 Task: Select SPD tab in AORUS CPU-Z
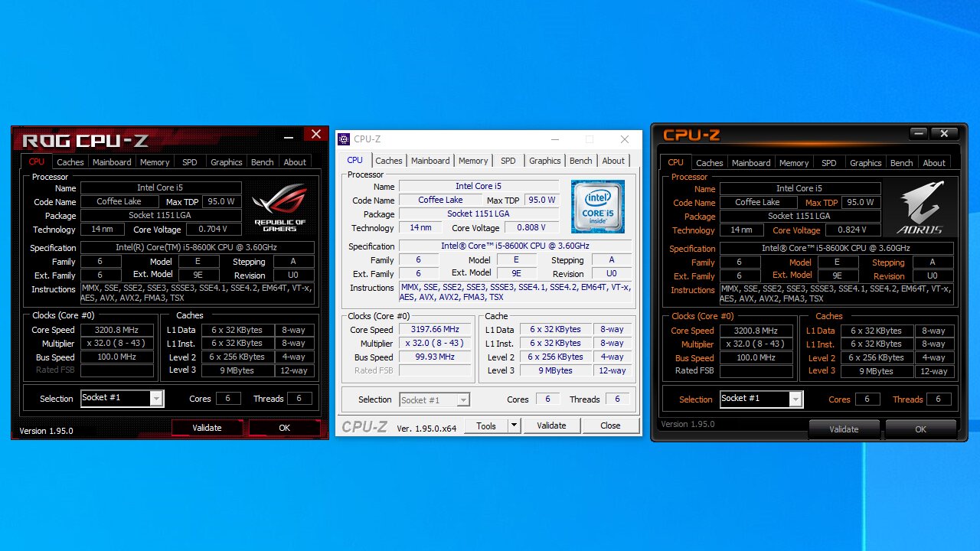point(829,163)
